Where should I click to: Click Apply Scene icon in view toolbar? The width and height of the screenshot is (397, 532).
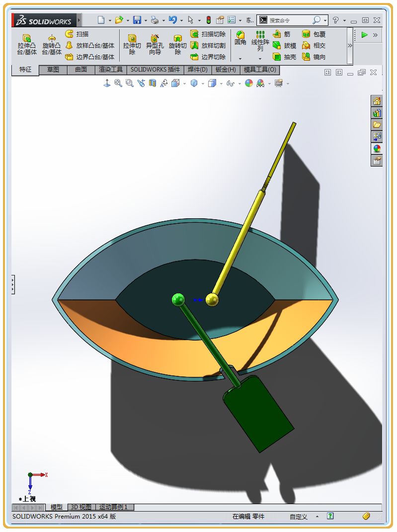coord(260,83)
